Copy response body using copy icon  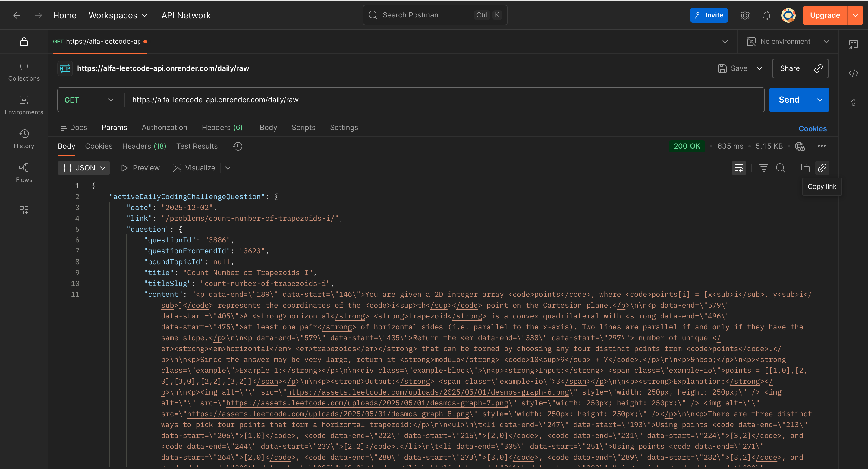pyautogui.click(x=805, y=168)
